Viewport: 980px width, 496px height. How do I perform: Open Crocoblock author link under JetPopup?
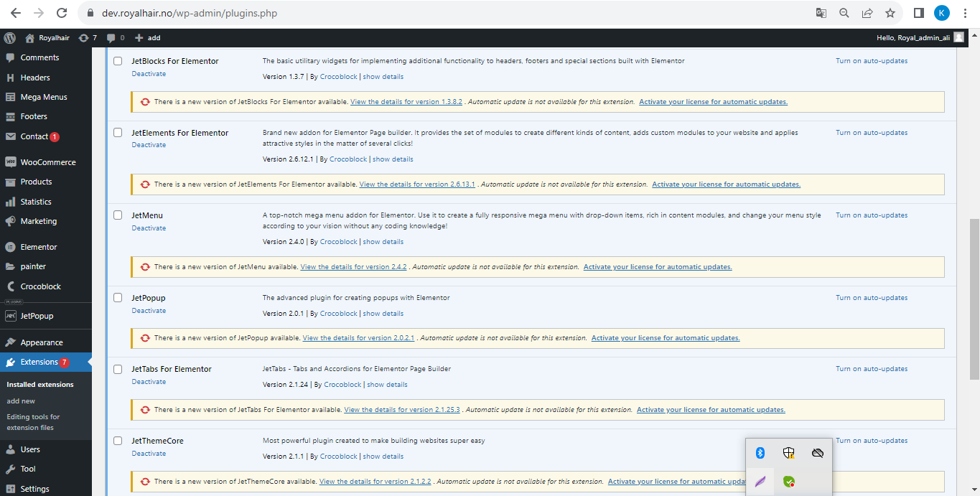click(x=338, y=314)
